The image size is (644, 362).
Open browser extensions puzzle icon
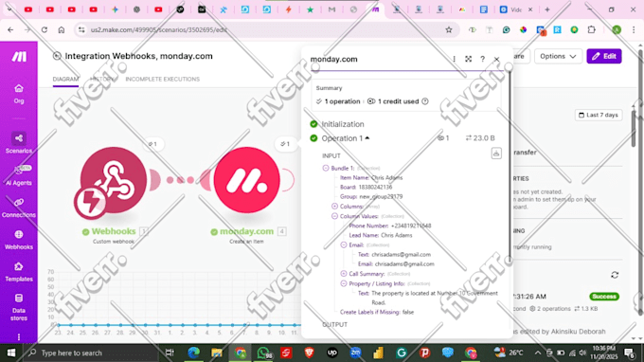[591, 29]
